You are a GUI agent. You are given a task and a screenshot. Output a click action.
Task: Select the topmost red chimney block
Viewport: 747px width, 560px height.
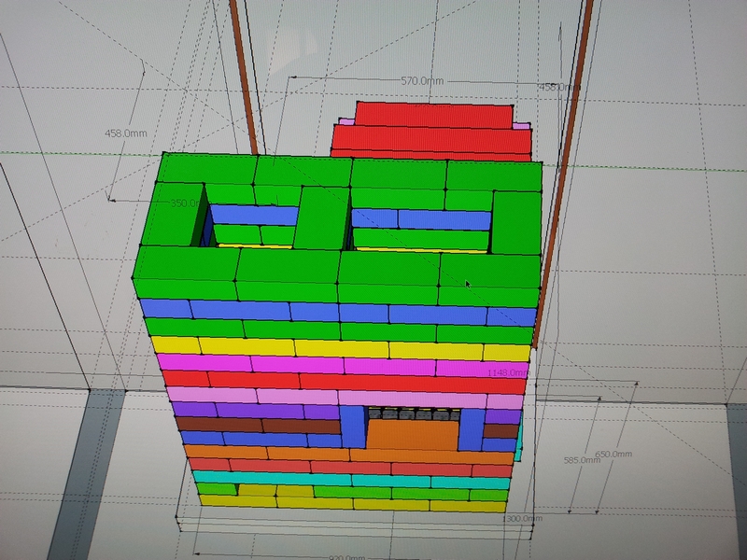[x=435, y=114]
